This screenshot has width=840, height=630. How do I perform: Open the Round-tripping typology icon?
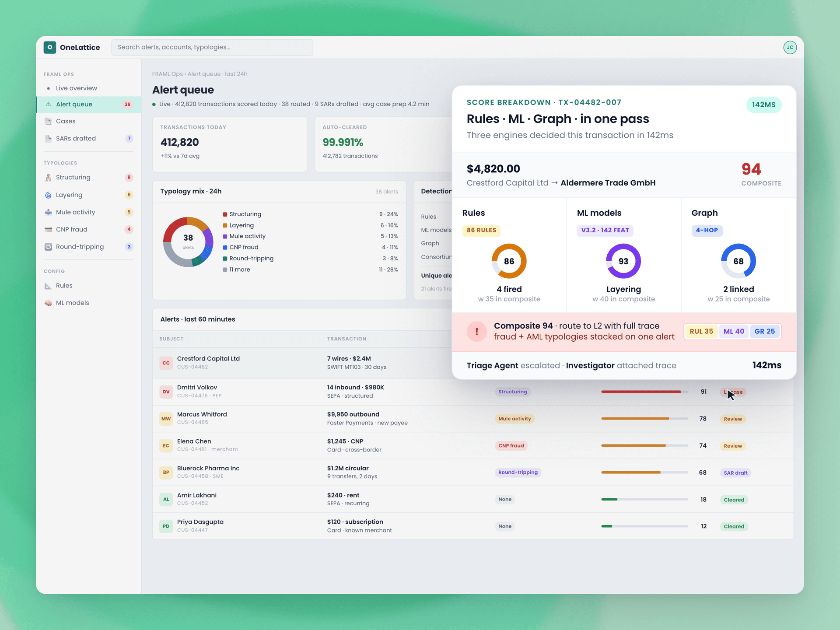point(48,247)
